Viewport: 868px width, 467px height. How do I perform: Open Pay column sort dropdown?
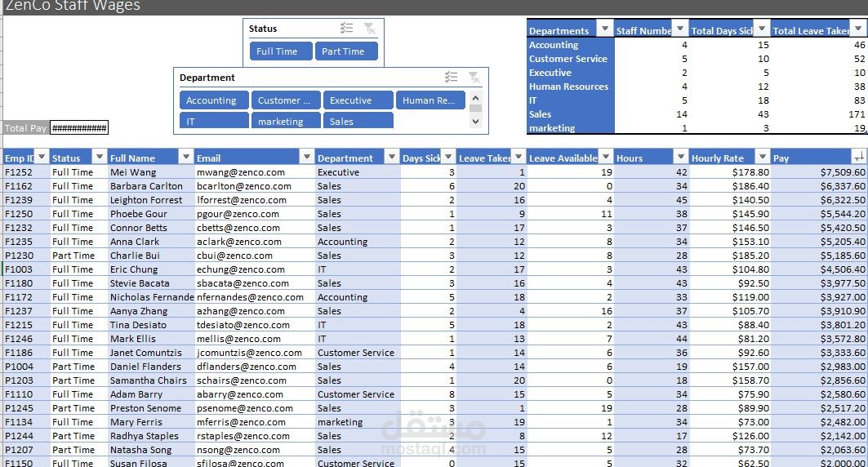coord(858,157)
